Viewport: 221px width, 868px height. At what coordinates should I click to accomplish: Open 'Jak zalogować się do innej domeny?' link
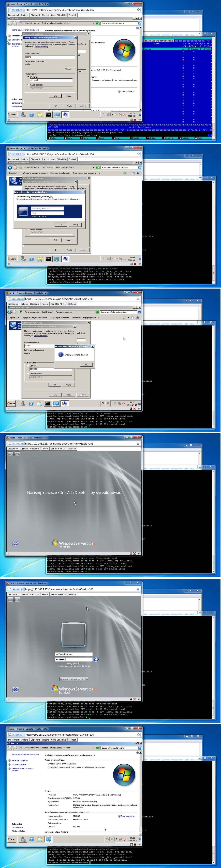74,666
